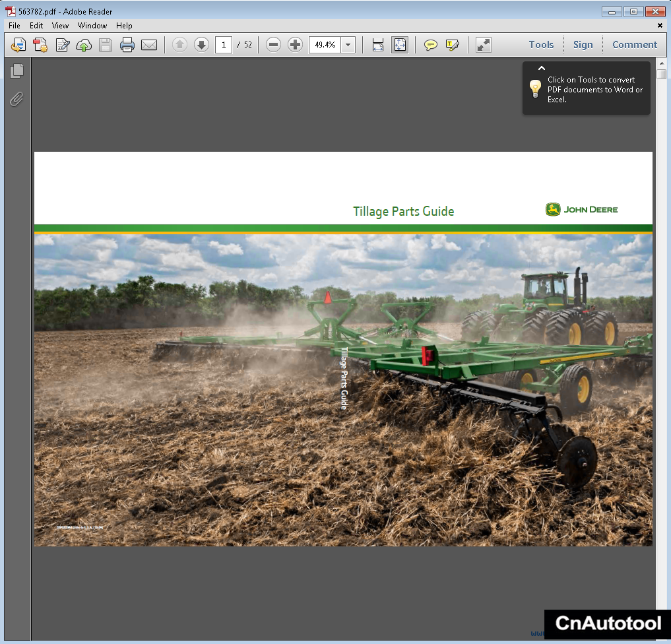Click the John Deere logo
Screen dimensions: 671x644
(581, 210)
